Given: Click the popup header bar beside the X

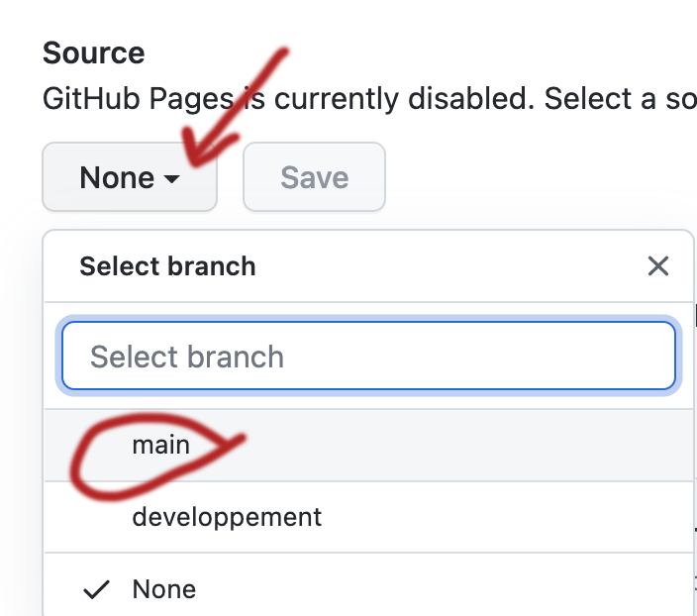Looking at the screenshot, I should tap(446, 266).
